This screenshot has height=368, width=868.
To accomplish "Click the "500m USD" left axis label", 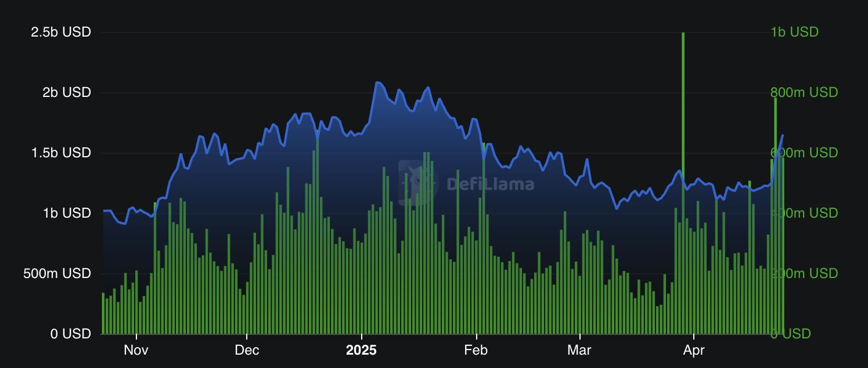I will coord(57,273).
